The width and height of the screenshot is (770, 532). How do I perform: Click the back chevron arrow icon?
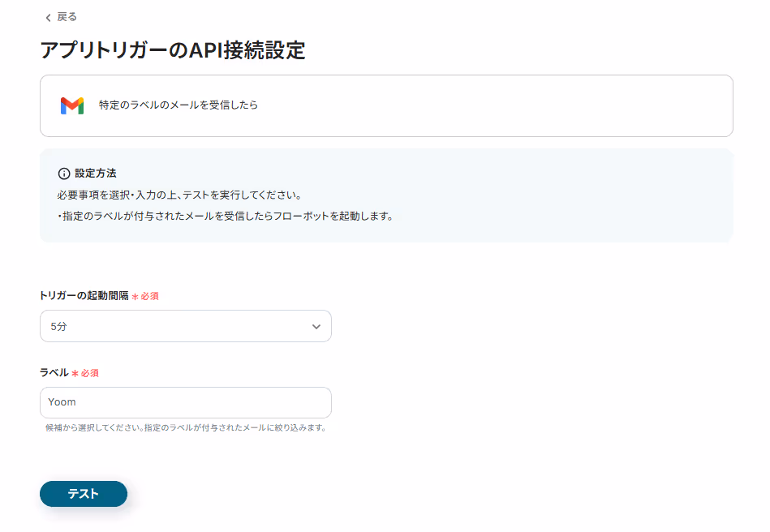48,18
